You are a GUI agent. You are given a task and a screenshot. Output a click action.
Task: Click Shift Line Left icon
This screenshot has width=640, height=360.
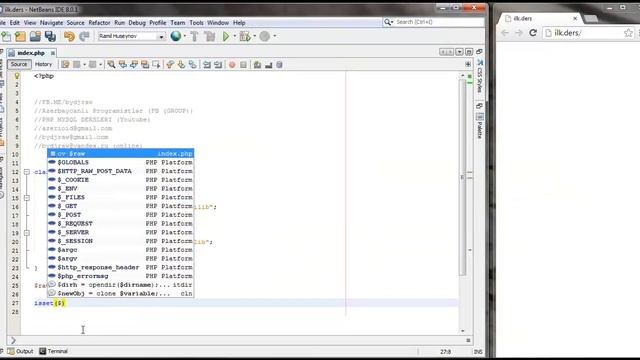point(207,64)
